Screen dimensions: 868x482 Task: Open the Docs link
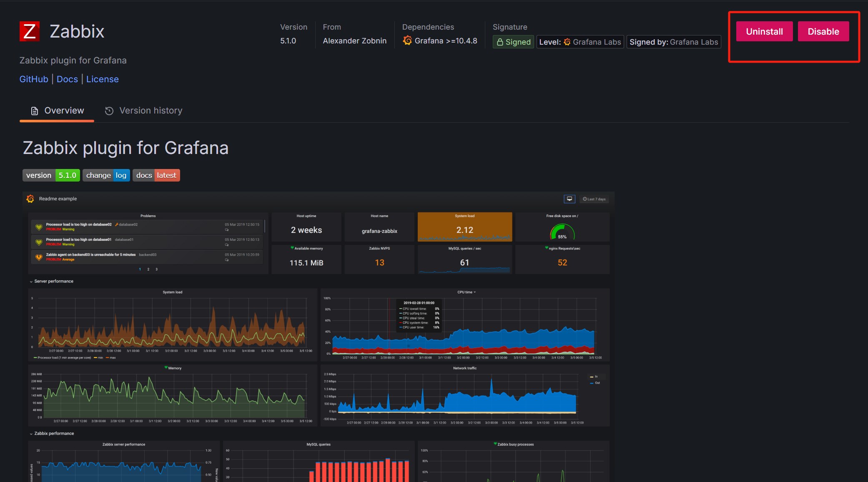[67, 79]
